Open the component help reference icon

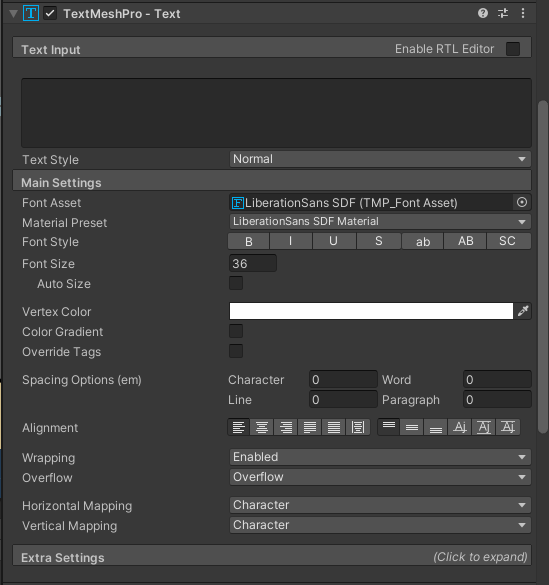click(483, 13)
